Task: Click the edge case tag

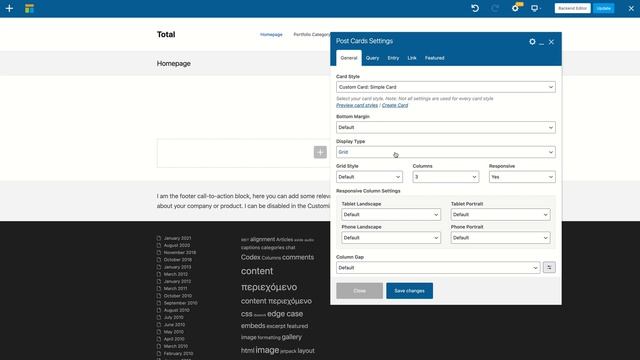Action: point(285,314)
